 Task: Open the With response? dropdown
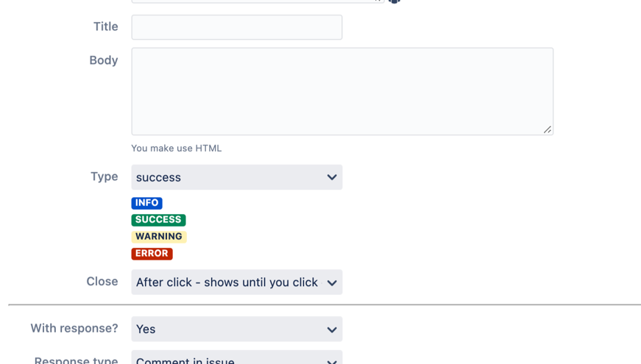[236, 329]
